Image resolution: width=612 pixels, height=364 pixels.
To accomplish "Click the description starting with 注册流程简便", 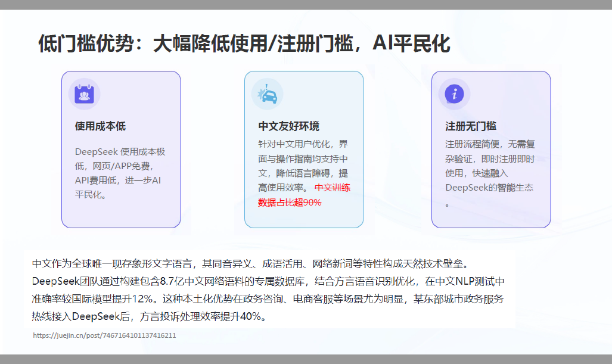I will (490, 173).
